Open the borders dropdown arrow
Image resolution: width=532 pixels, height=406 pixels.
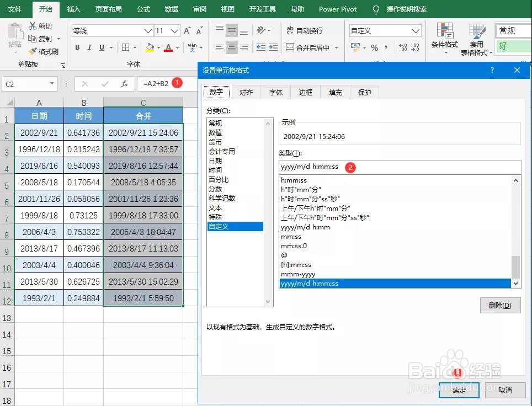[135, 47]
